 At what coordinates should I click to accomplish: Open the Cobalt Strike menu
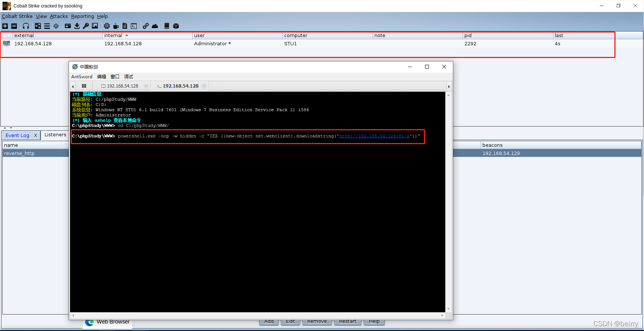pyautogui.click(x=17, y=16)
